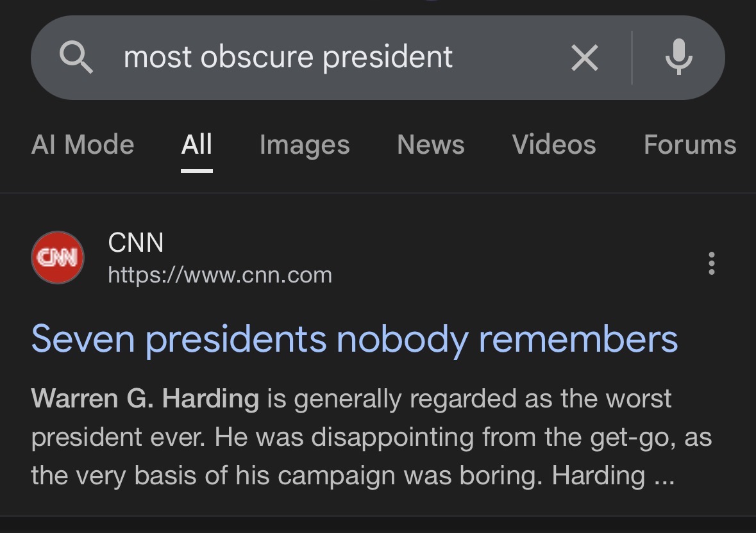
Task: Click the bolded "Warren G. Harding" text
Action: pyautogui.click(x=145, y=399)
